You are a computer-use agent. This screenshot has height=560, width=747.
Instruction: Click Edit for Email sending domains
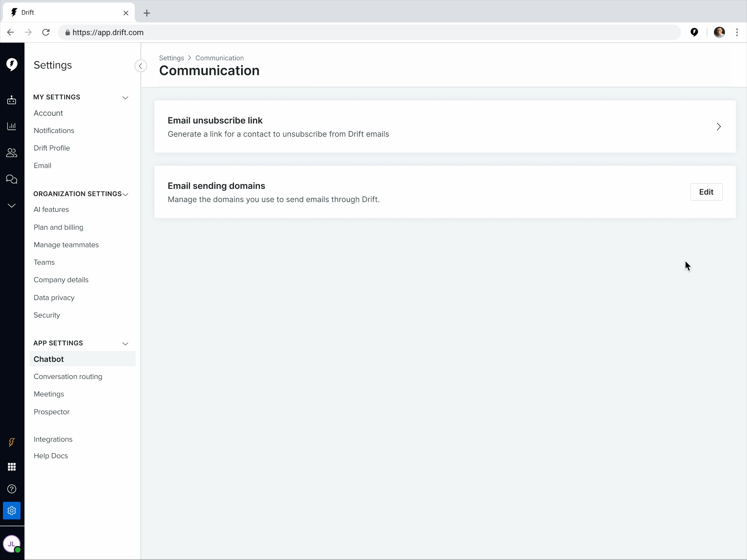point(706,192)
